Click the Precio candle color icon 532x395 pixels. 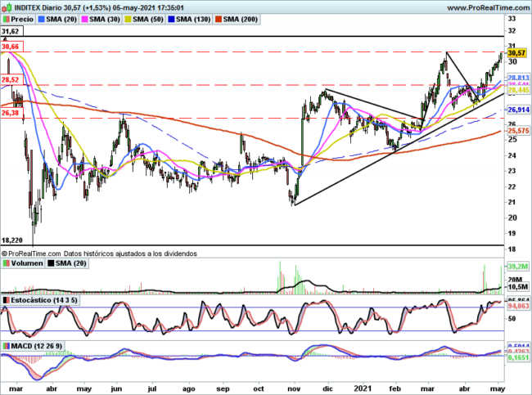point(6,20)
